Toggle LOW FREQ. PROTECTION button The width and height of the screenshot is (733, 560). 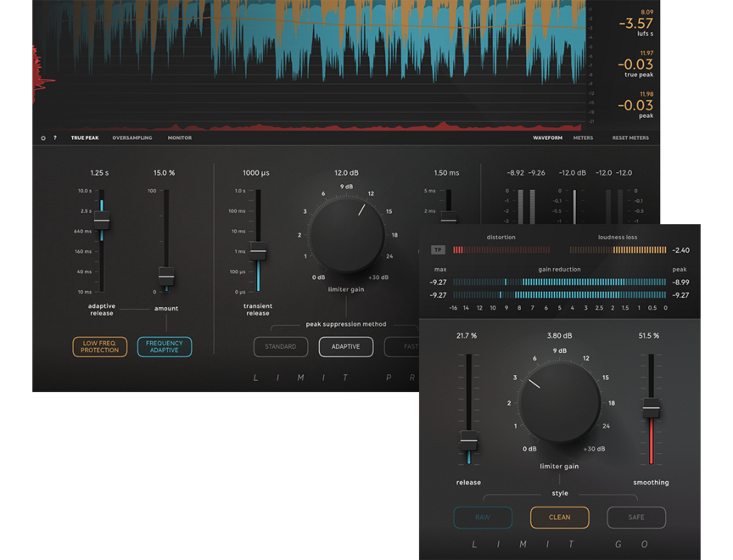99,347
